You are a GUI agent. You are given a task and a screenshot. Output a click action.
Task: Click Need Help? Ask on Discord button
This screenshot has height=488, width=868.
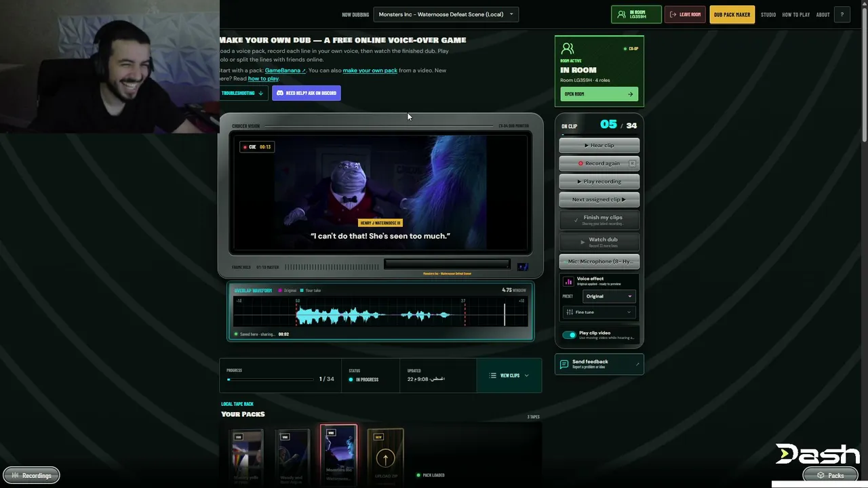point(307,93)
